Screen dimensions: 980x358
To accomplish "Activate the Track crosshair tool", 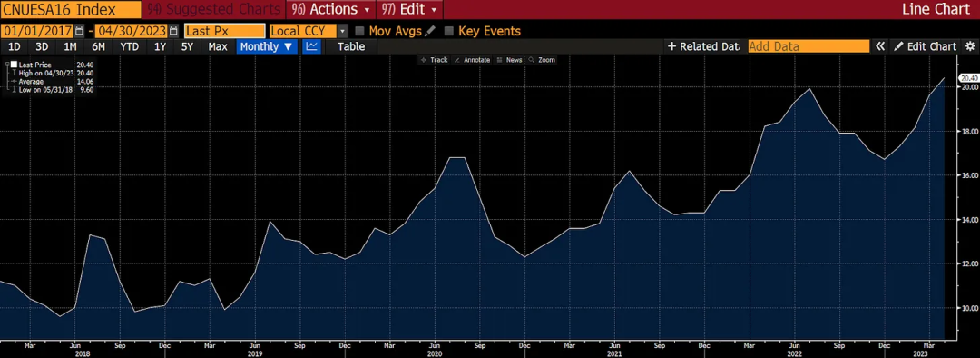I will point(435,60).
